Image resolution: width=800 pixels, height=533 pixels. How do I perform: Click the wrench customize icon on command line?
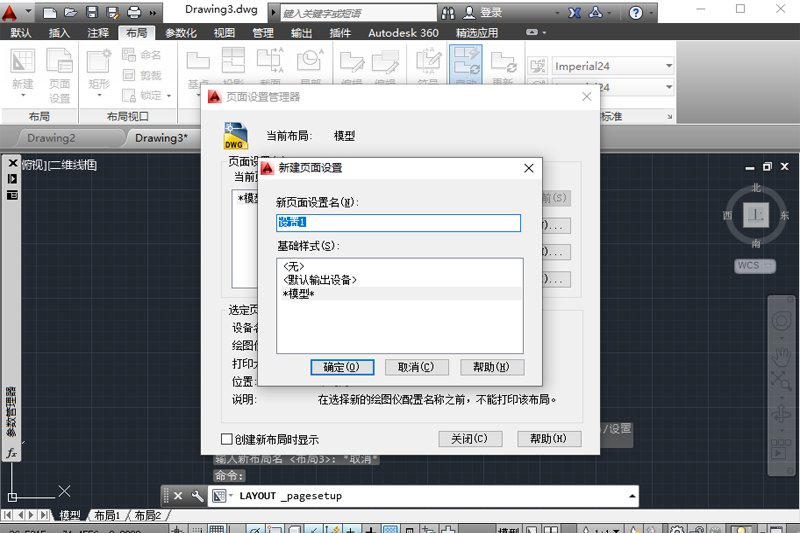[197, 496]
